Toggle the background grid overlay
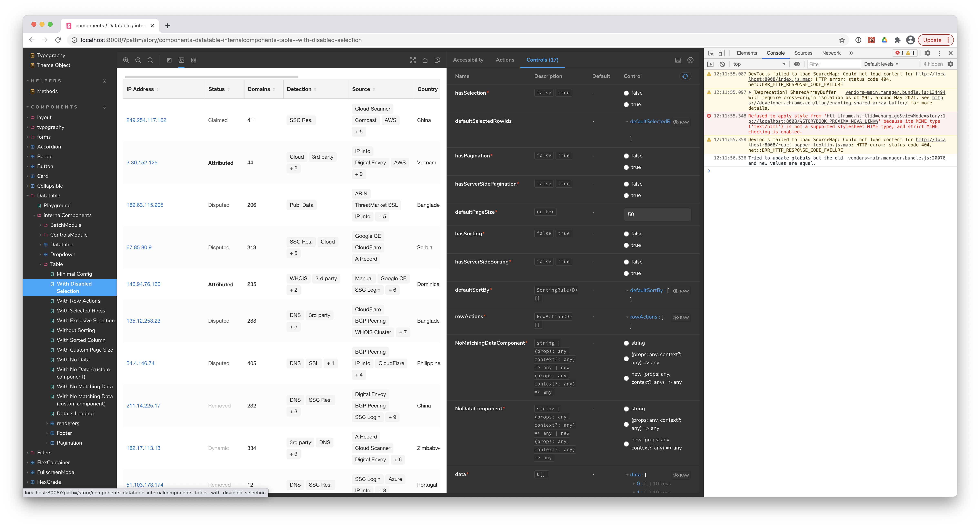Screen dimensions: 980x527 (193, 60)
